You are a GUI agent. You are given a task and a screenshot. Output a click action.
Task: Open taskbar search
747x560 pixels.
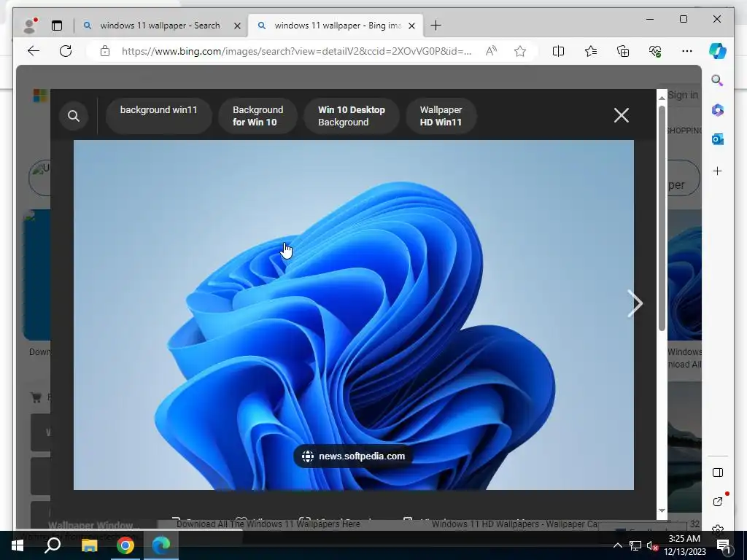[53, 545]
